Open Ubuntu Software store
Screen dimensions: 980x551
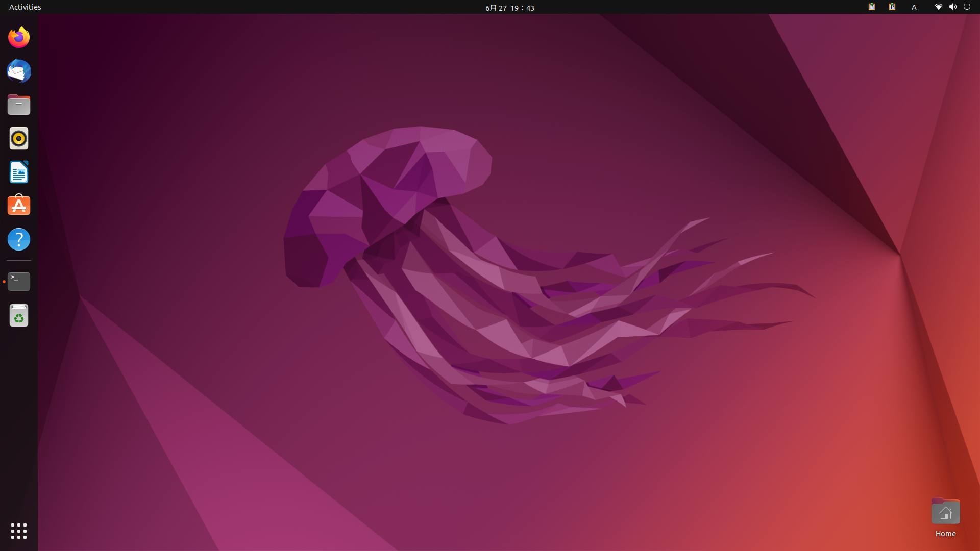(19, 206)
